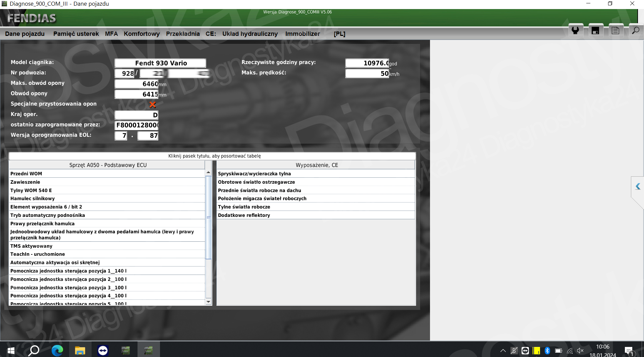
Task: Launch Microsoft Edge from the taskbar
Action: tap(57, 351)
